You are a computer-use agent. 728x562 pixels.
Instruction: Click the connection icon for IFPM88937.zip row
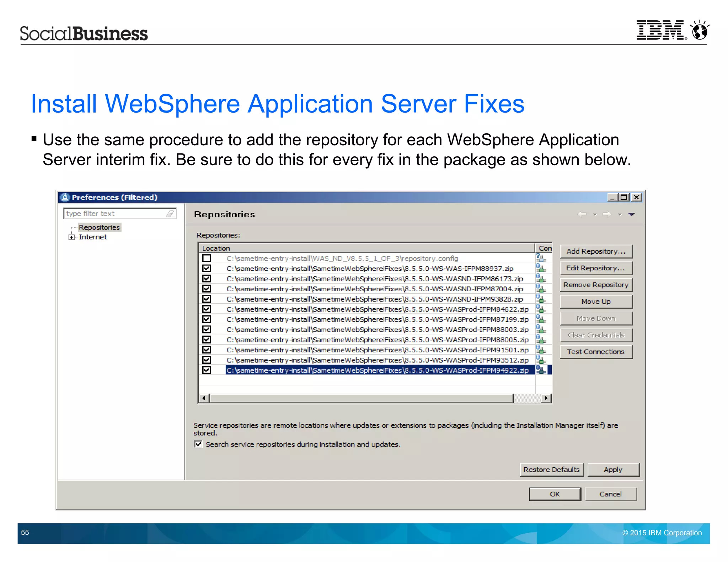(541, 268)
